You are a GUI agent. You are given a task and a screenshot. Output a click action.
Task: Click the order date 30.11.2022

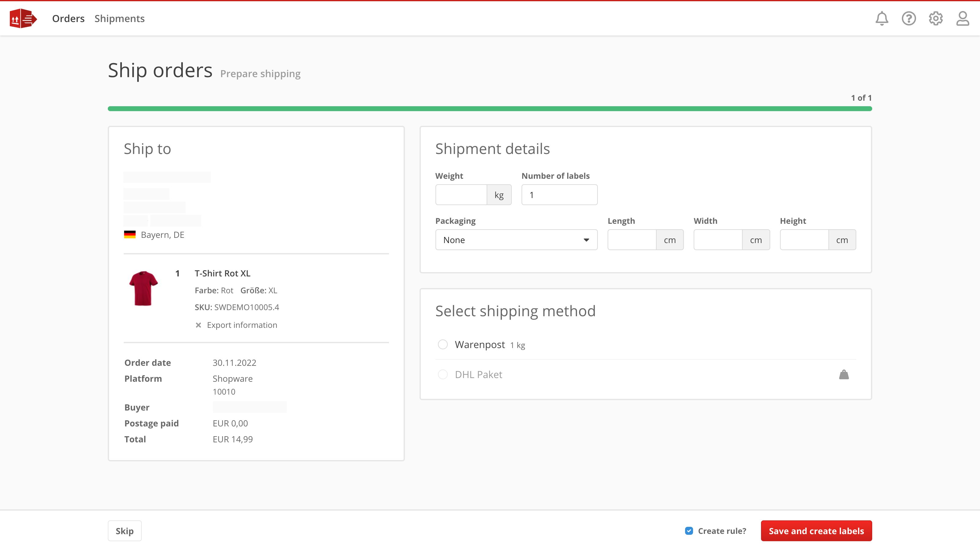tap(234, 363)
